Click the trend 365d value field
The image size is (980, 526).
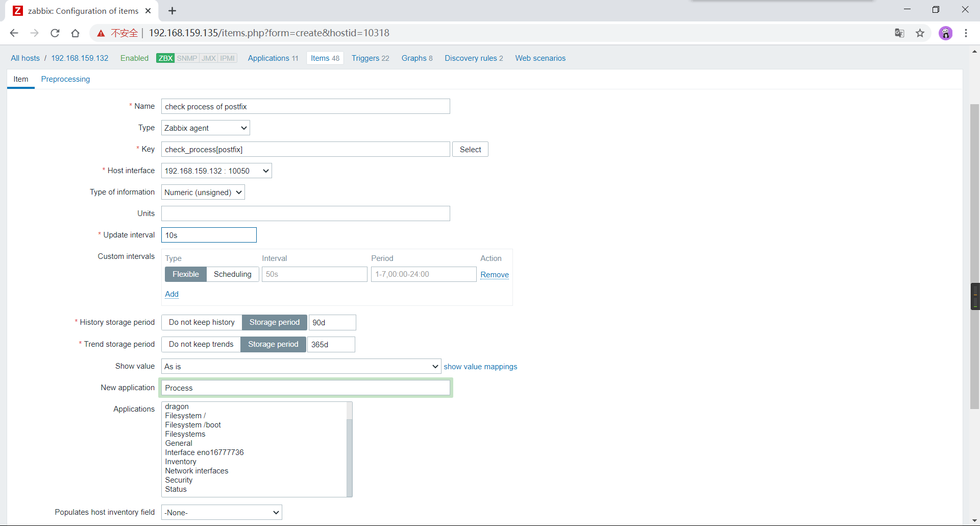click(x=331, y=345)
